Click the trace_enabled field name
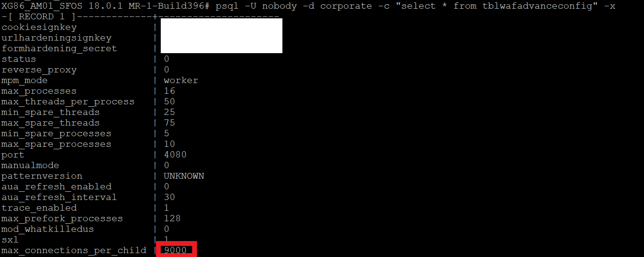644x257 pixels. pos(39,208)
